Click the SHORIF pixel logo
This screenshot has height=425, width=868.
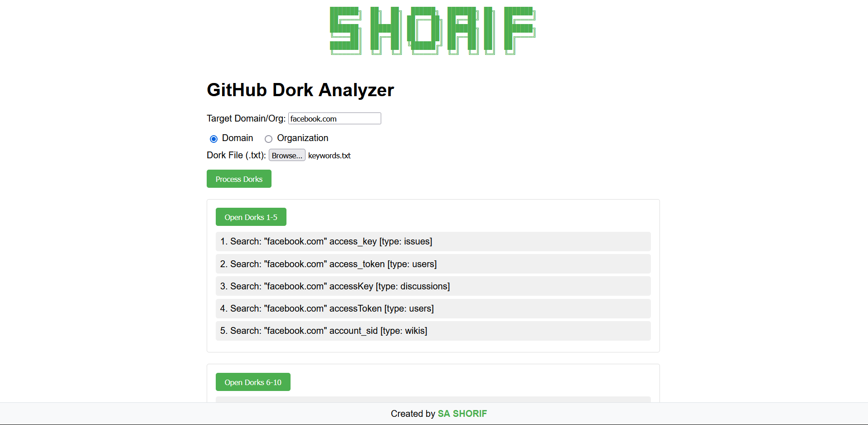point(433,31)
